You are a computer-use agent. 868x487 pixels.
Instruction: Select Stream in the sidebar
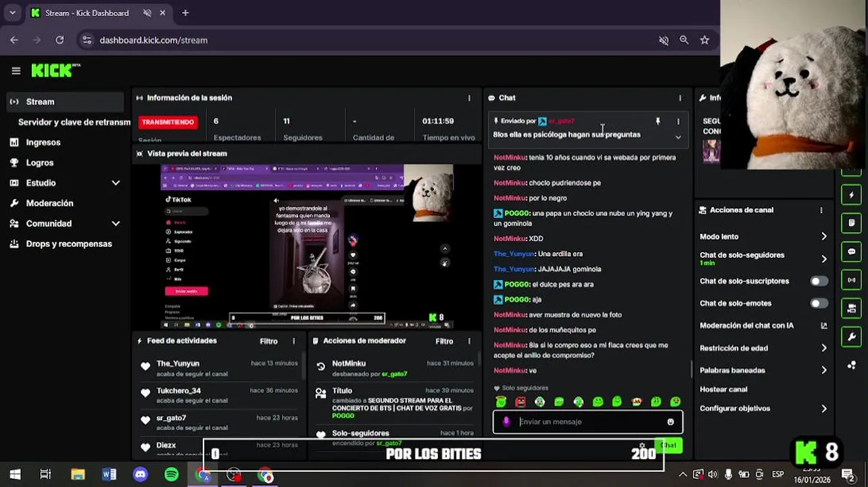point(64,101)
